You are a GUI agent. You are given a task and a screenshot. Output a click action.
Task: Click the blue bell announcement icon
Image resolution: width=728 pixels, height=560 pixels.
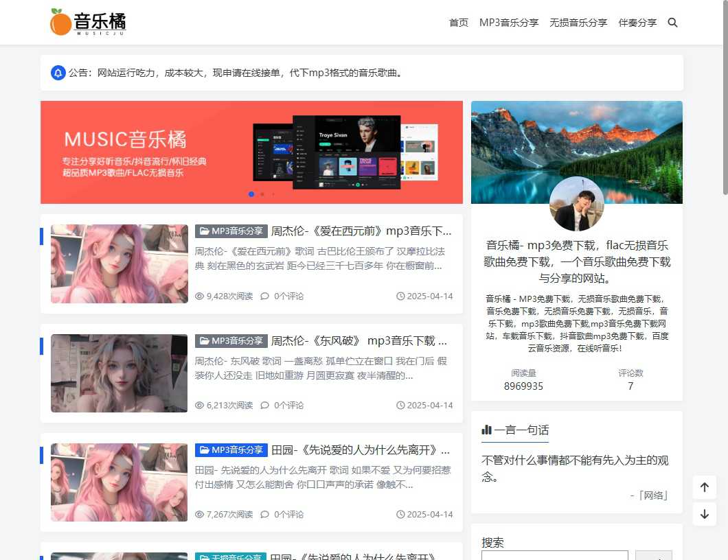point(58,73)
